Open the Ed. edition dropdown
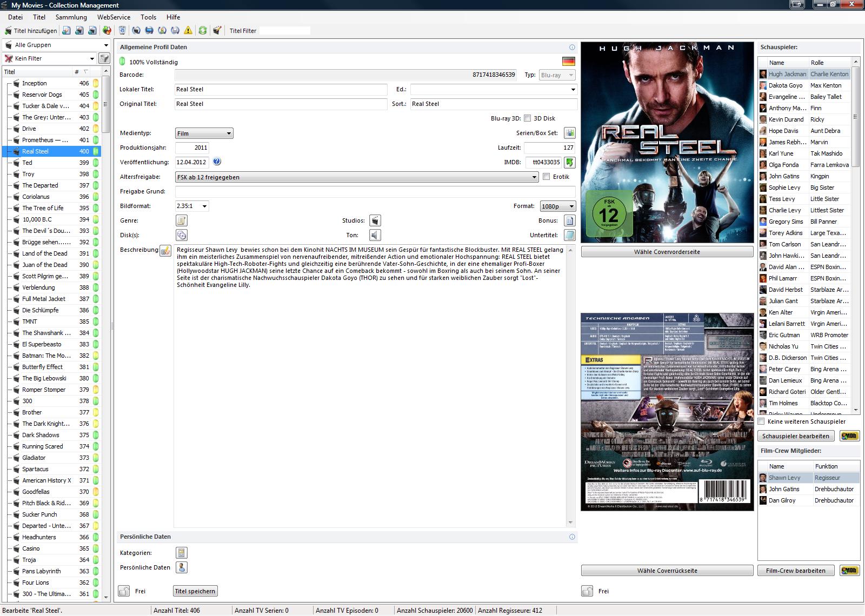This screenshot has width=865, height=616. [494, 89]
